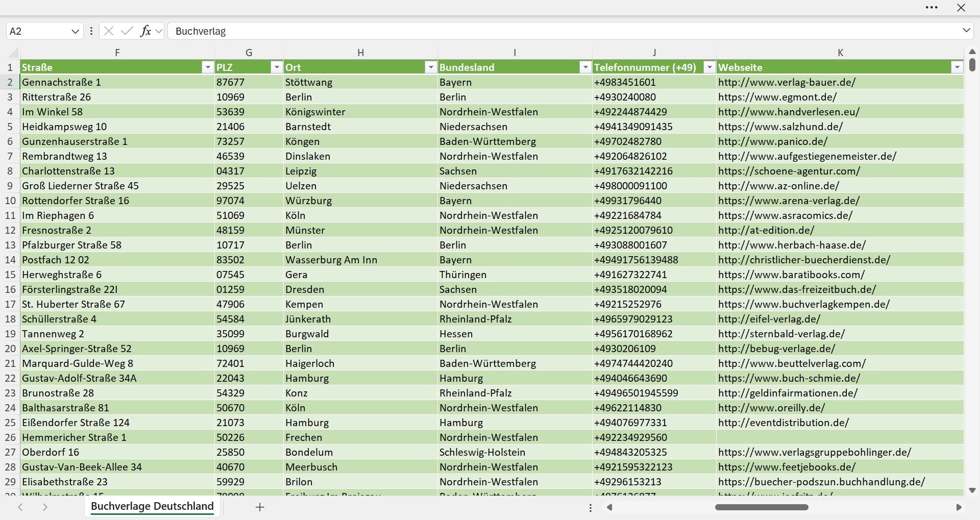This screenshot has width=980, height=520.
Task: Select the Ort cell Haigerloch
Action: tap(360, 363)
